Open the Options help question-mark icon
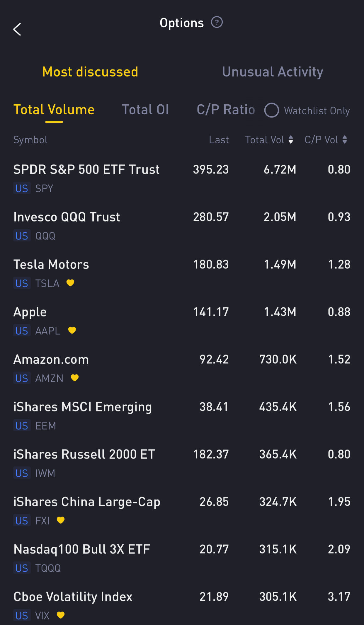The height and width of the screenshot is (625, 364). pos(217,22)
